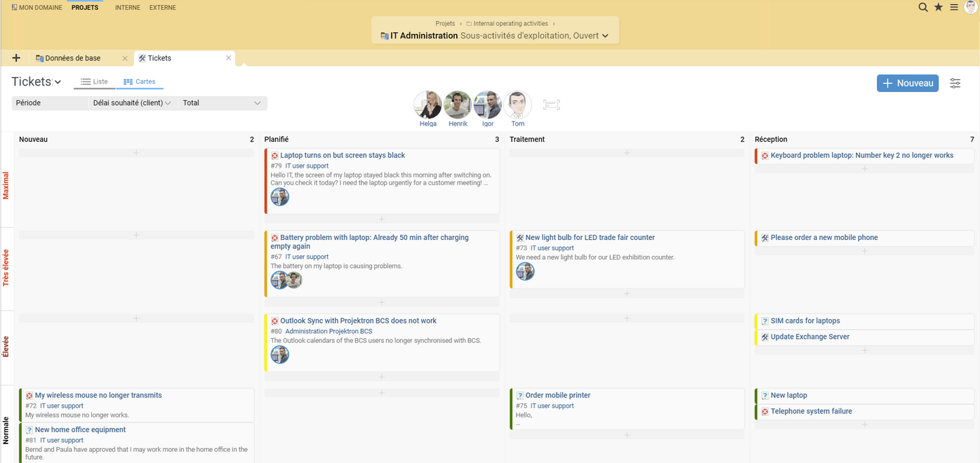Open favorites star icon
This screenshot has height=463, width=980.
939,7
